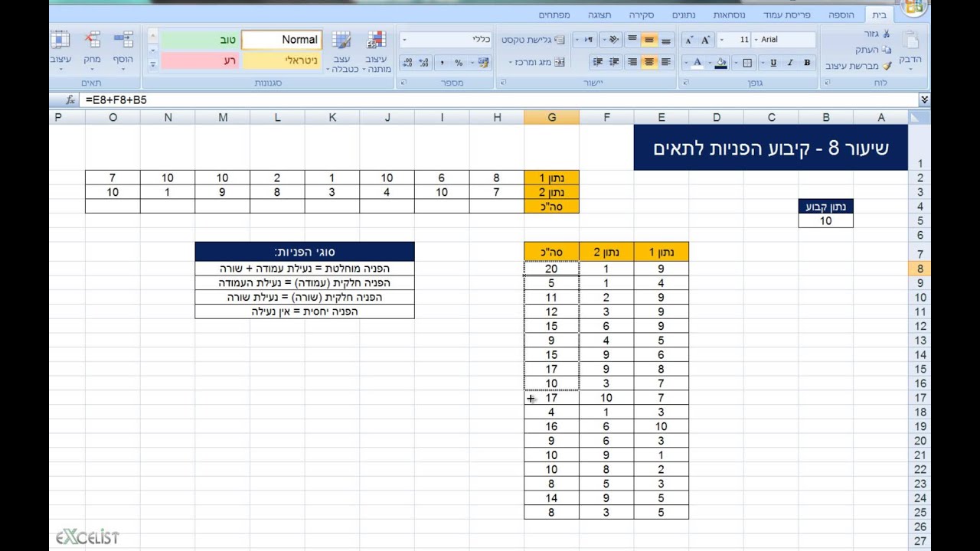Switch to the Home (בית) tab

879,15
